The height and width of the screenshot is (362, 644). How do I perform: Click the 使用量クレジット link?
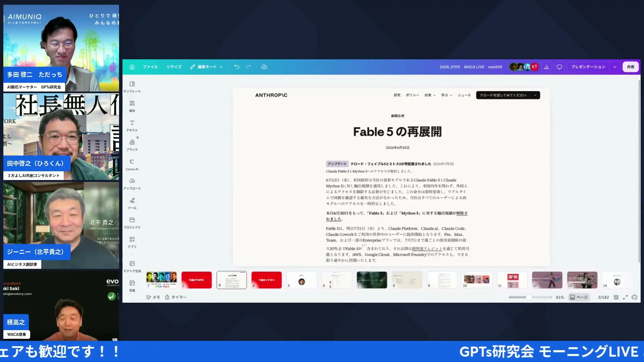(x=427, y=249)
